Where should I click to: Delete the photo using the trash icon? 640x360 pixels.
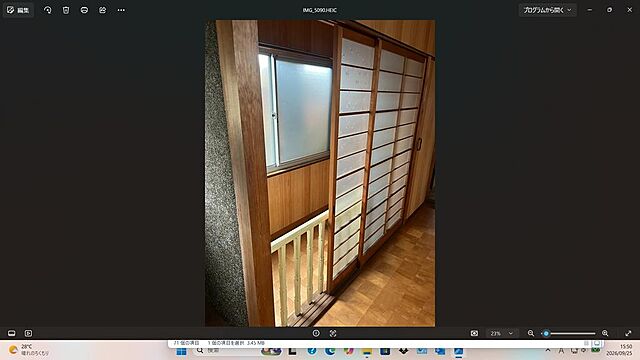tap(66, 10)
